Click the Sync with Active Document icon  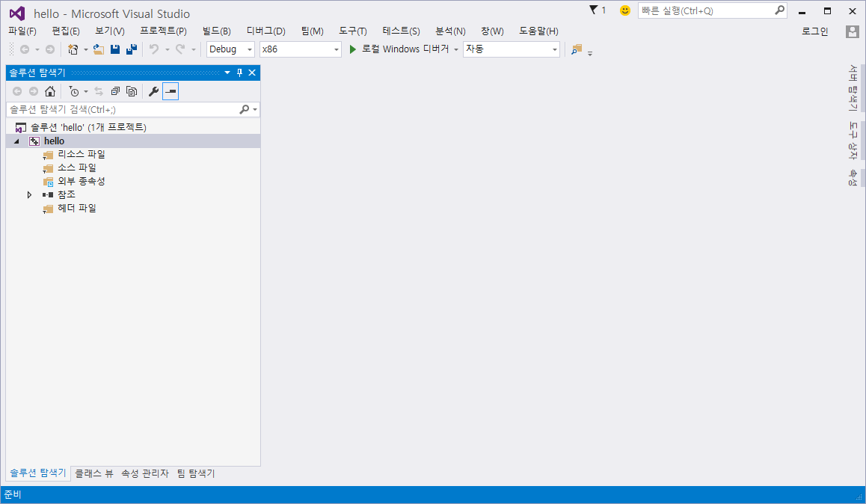click(x=98, y=91)
